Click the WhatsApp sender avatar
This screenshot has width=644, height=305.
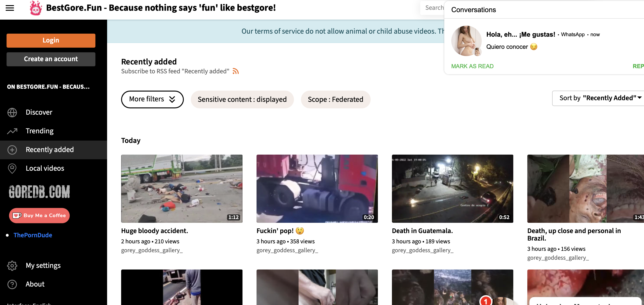[466, 41]
